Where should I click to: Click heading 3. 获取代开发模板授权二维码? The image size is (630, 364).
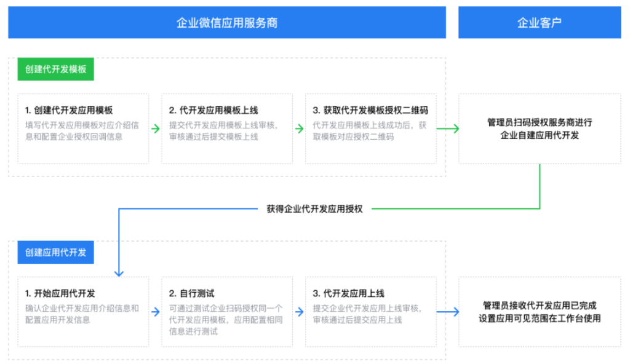pyautogui.click(x=370, y=110)
